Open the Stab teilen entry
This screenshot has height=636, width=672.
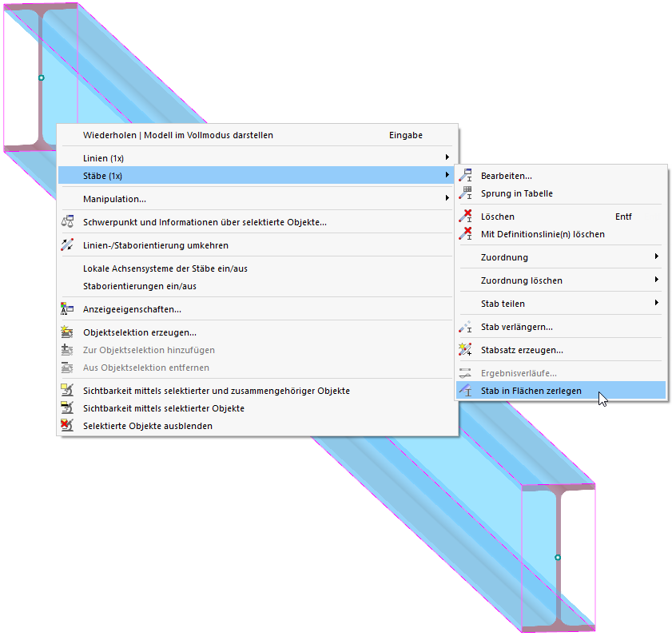[x=561, y=304]
